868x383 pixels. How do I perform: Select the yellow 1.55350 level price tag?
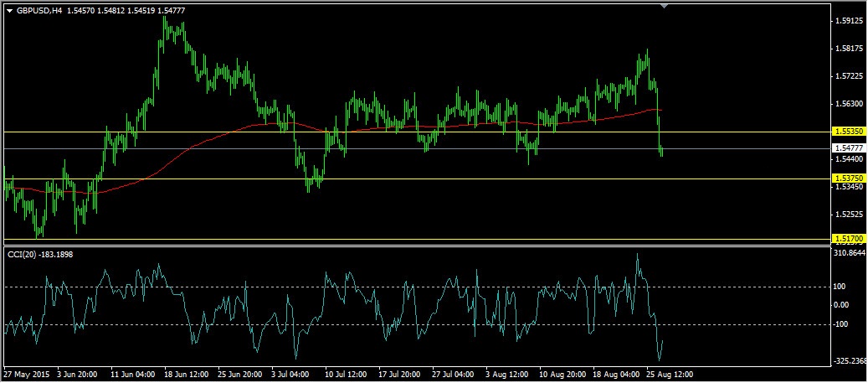(848, 132)
